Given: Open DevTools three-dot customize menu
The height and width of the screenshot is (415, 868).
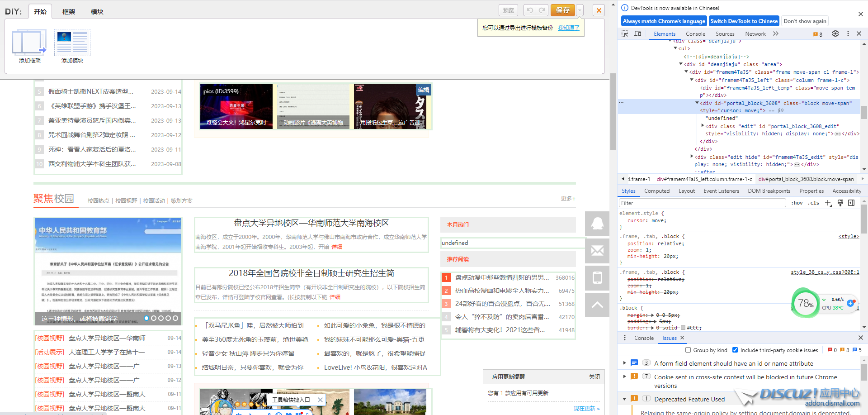Looking at the screenshot, I should click(848, 33).
